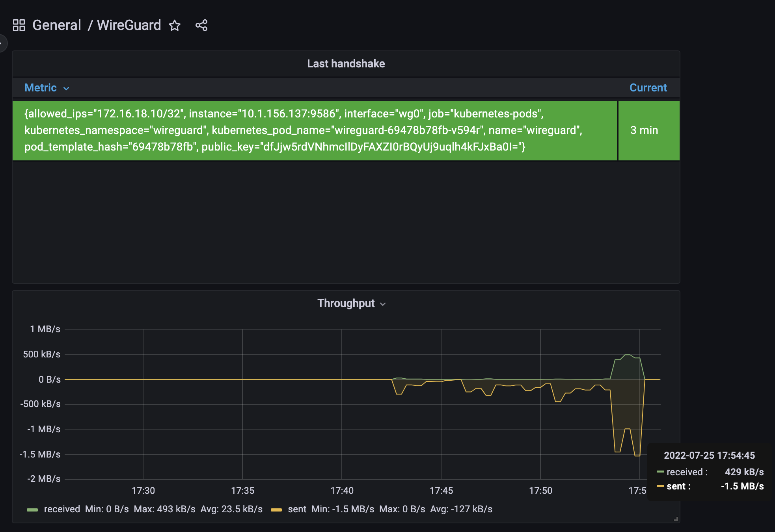Click the Current column header
The width and height of the screenshot is (775, 532).
[648, 87]
